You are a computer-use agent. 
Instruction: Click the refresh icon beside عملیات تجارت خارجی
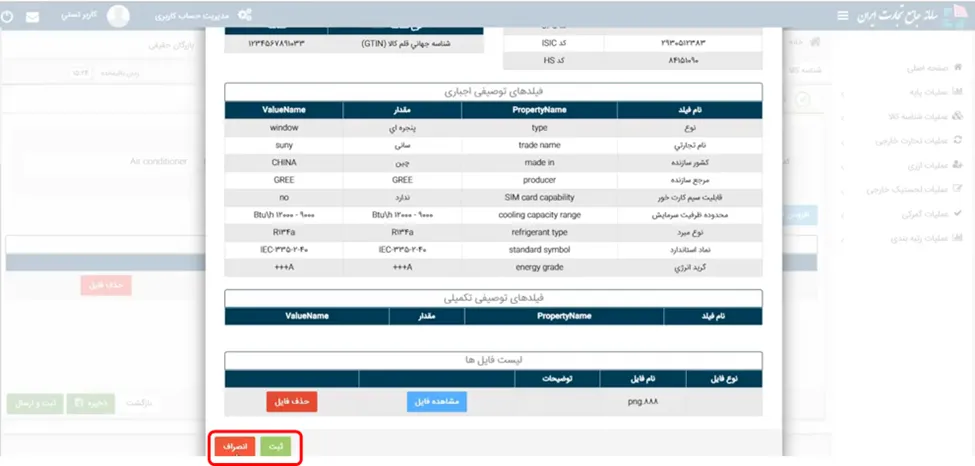pos(958,140)
